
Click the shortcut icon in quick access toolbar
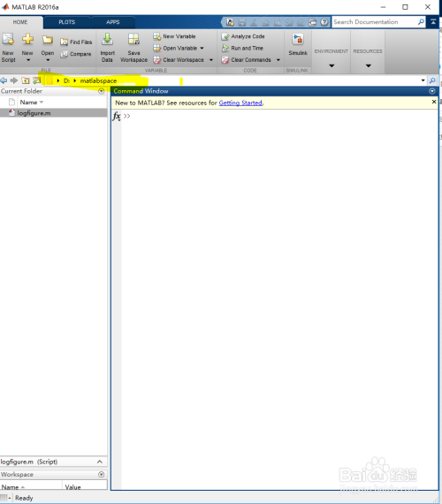pyautogui.click(x=230, y=22)
